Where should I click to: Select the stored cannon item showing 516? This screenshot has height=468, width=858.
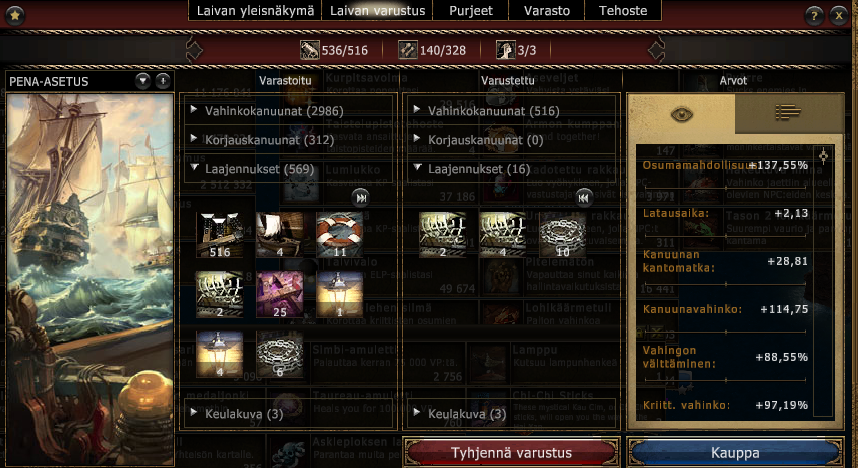coord(219,235)
